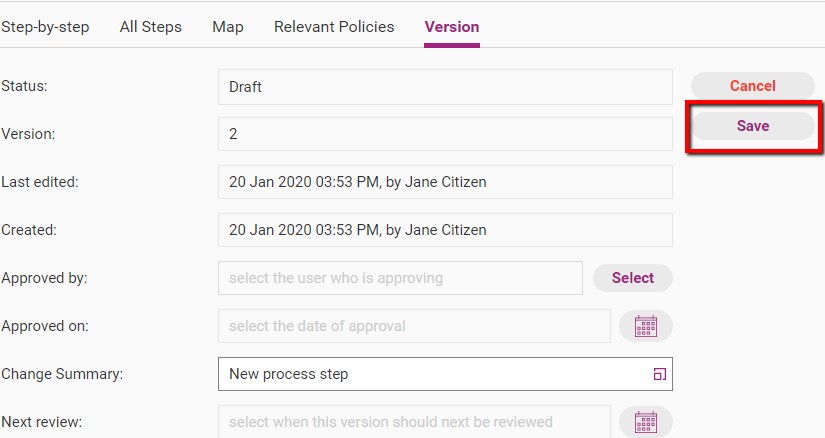Click the Version number field
Image resolution: width=825 pixels, height=438 pixels.
[445, 134]
